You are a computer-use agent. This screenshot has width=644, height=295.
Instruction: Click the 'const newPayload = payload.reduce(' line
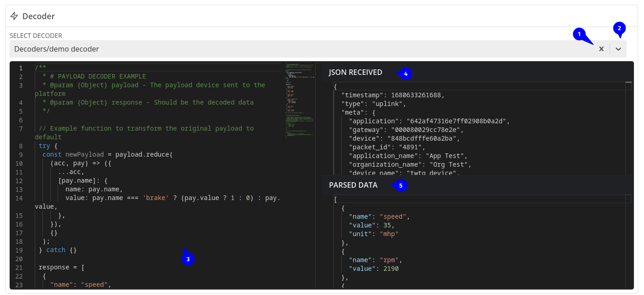(107, 155)
